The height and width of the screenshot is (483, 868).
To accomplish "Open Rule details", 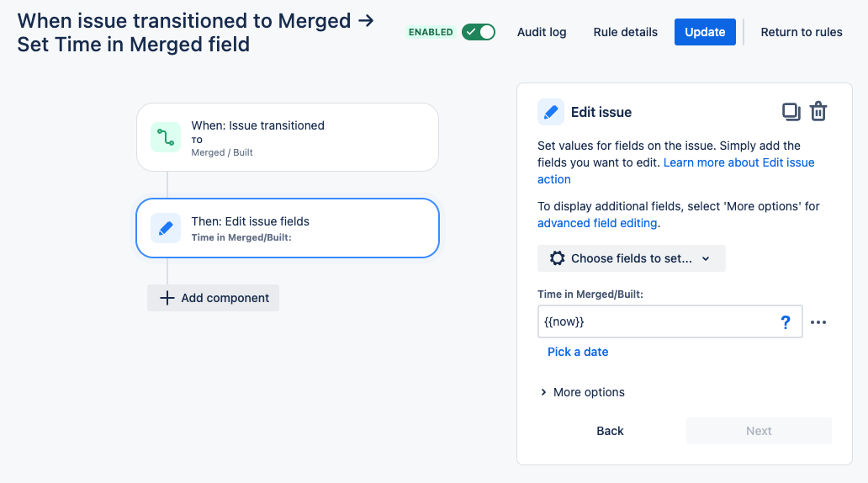I will [625, 32].
